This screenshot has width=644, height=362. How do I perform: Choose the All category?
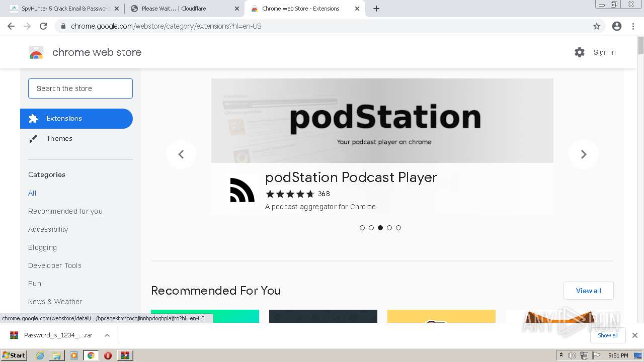[32, 193]
